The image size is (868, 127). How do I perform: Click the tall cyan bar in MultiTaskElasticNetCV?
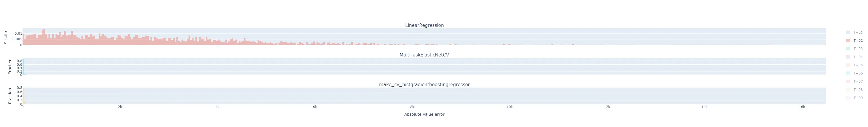23,67
